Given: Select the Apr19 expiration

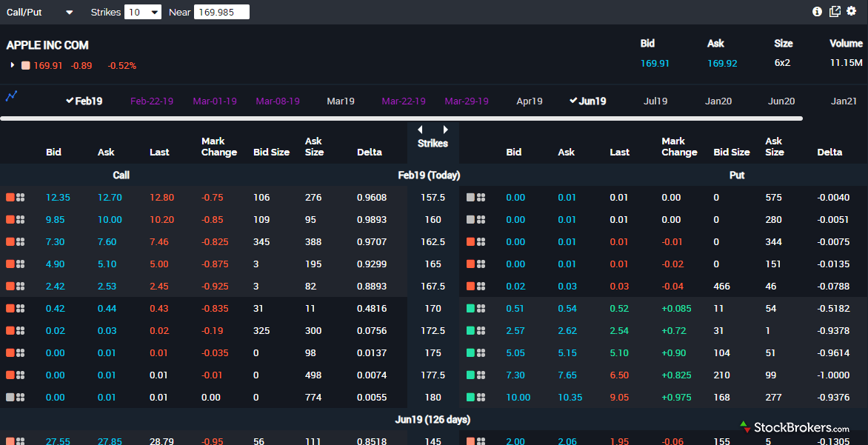Looking at the screenshot, I should pyautogui.click(x=530, y=101).
